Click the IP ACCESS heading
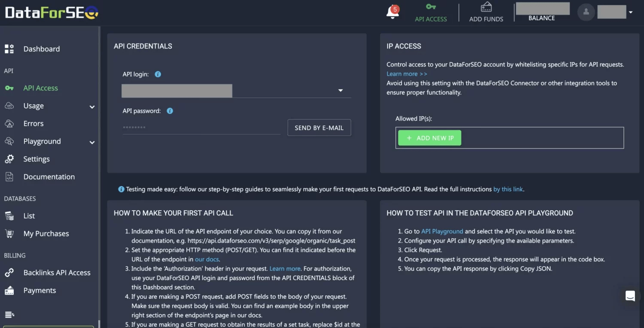The width and height of the screenshot is (644, 328). coord(404,46)
